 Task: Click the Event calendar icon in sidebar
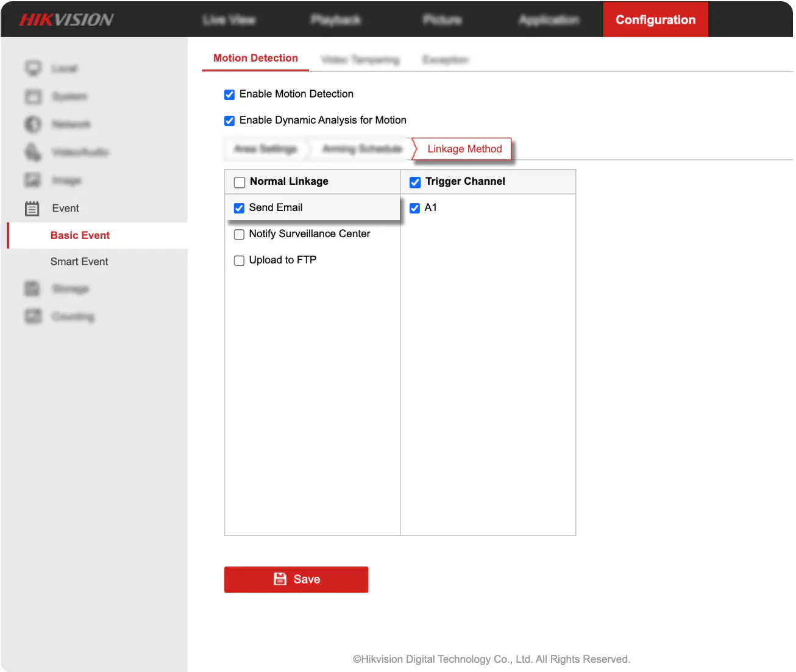(32, 209)
